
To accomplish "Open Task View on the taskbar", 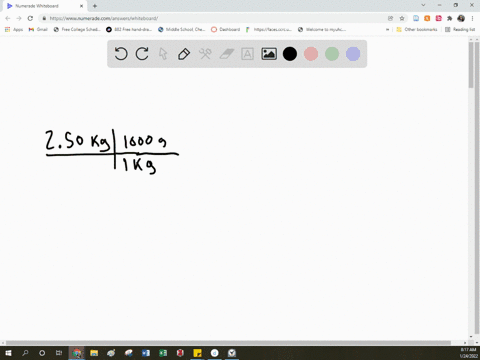I will 59,353.
